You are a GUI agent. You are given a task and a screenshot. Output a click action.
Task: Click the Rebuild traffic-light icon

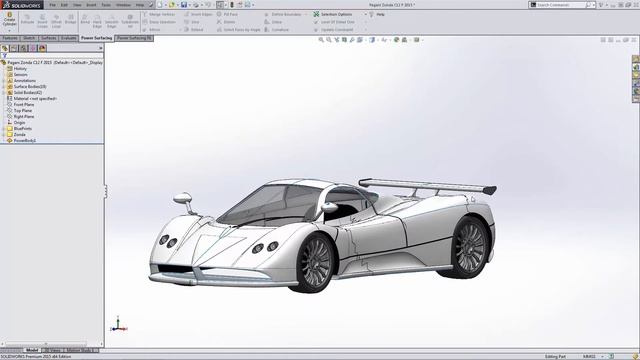click(x=232, y=5)
